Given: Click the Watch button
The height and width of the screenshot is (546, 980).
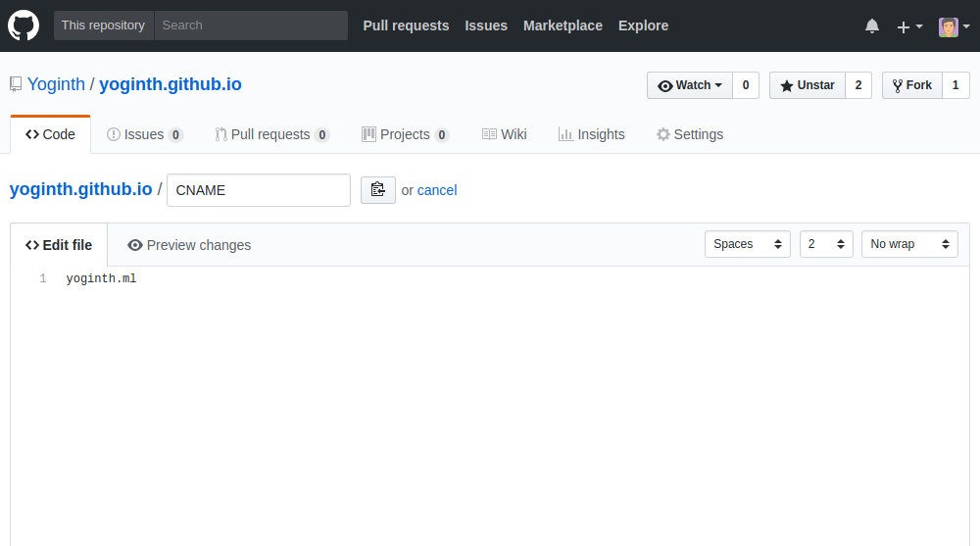Looking at the screenshot, I should pos(689,85).
